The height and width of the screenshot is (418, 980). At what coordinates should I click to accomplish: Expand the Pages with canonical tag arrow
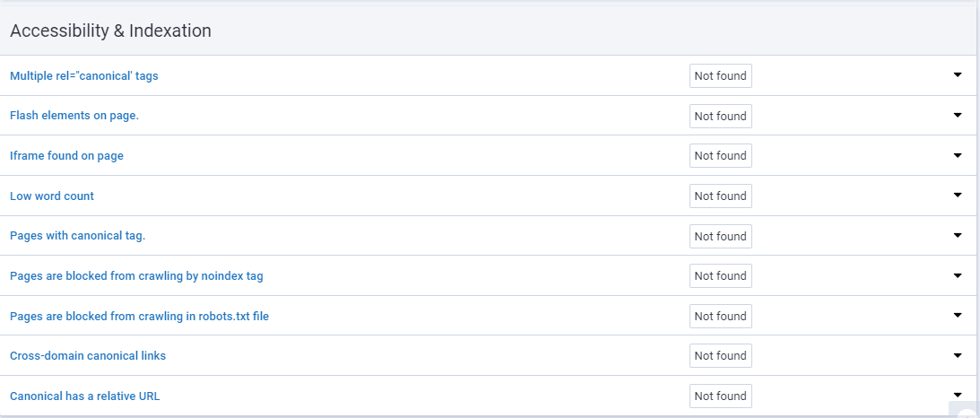(957, 235)
